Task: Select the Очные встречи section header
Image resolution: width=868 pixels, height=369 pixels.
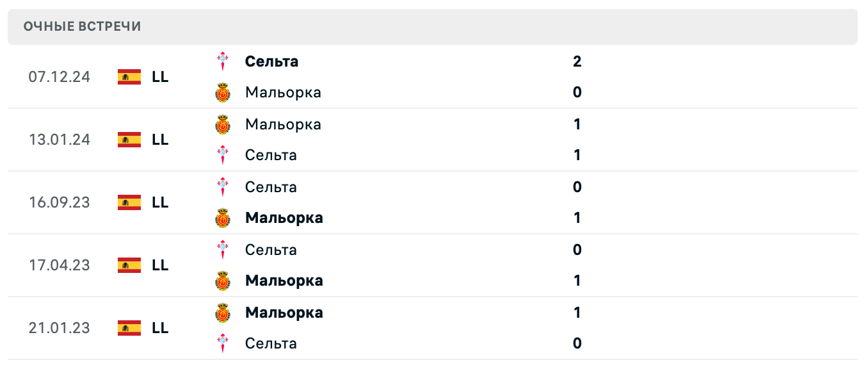Action: pos(82,26)
